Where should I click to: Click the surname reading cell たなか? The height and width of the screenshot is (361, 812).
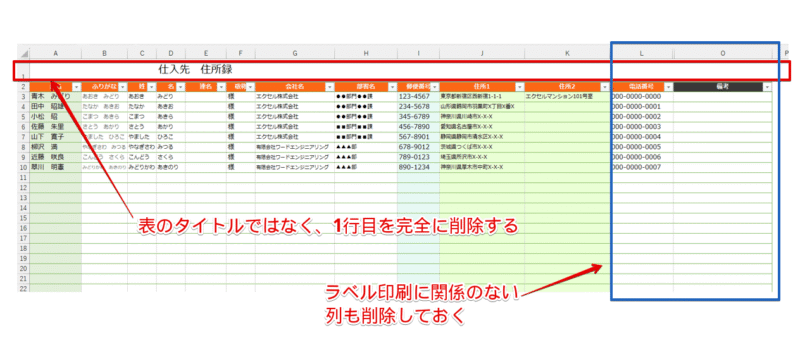tap(142, 107)
